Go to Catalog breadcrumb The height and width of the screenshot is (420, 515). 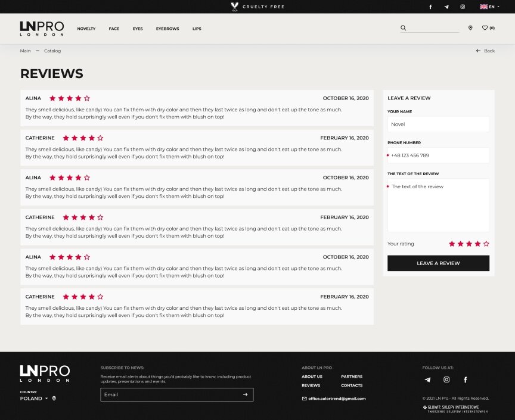pos(52,51)
